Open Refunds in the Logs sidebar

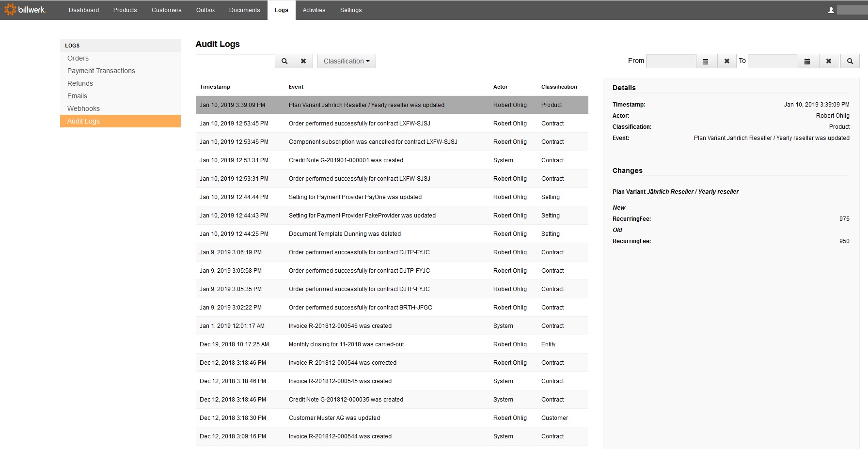click(120, 83)
